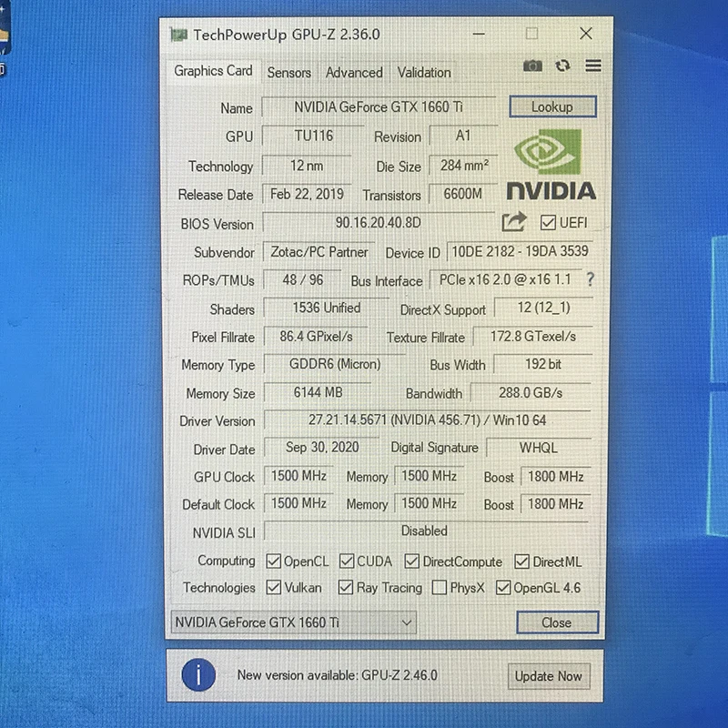
Task: Click the Bus Interface field PCIe x16 2.0
Action: click(x=505, y=279)
